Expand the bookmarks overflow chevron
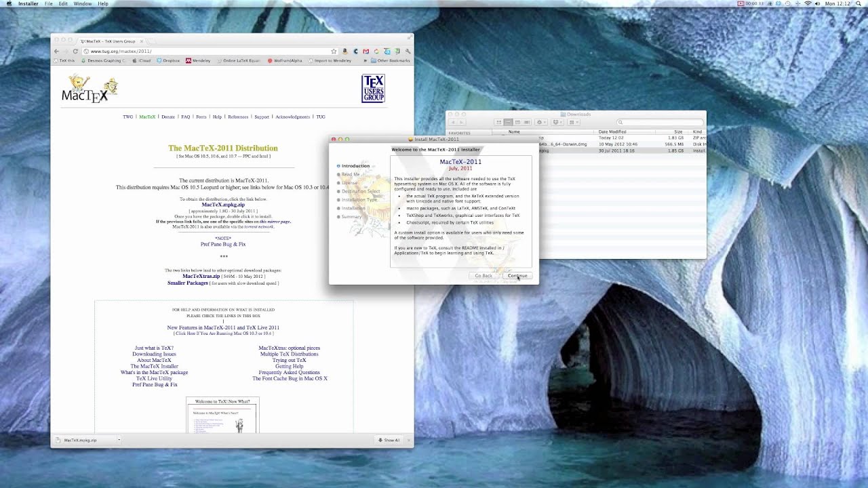The image size is (868, 488). (366, 60)
